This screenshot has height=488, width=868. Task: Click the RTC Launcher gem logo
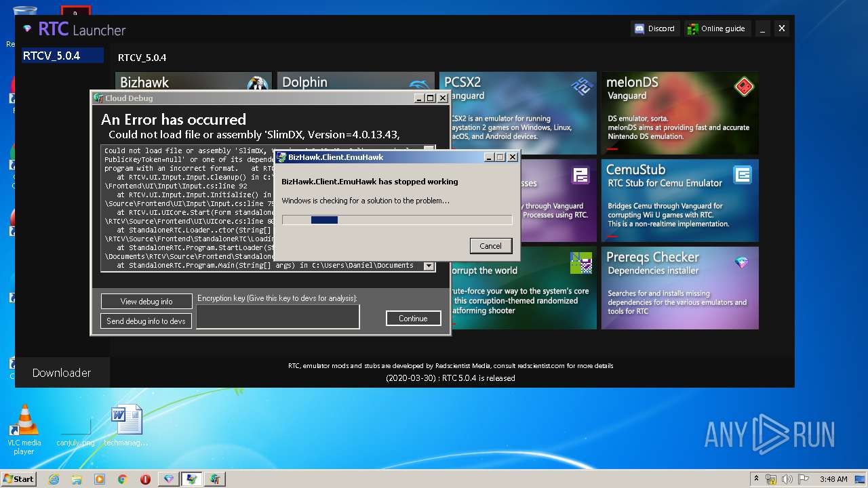(x=27, y=28)
